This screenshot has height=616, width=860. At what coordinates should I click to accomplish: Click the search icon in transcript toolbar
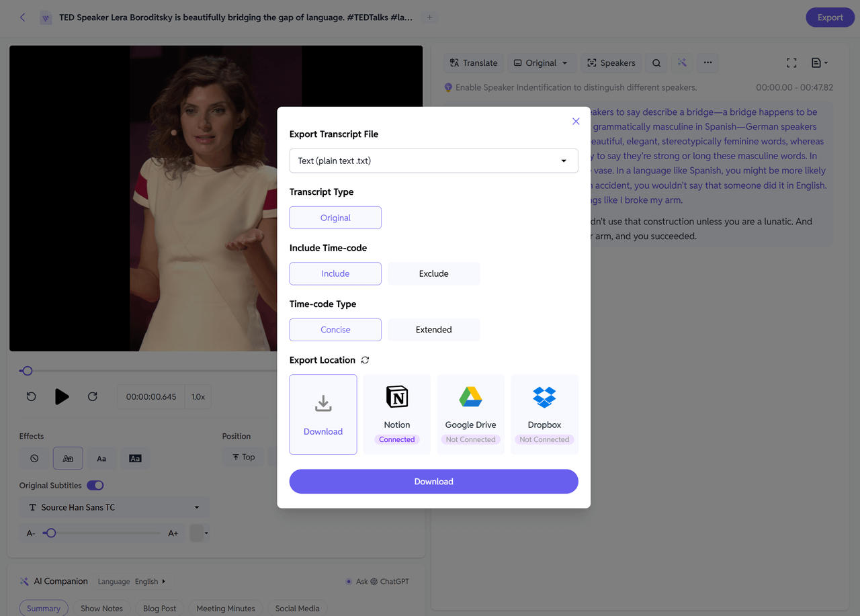pyautogui.click(x=656, y=63)
